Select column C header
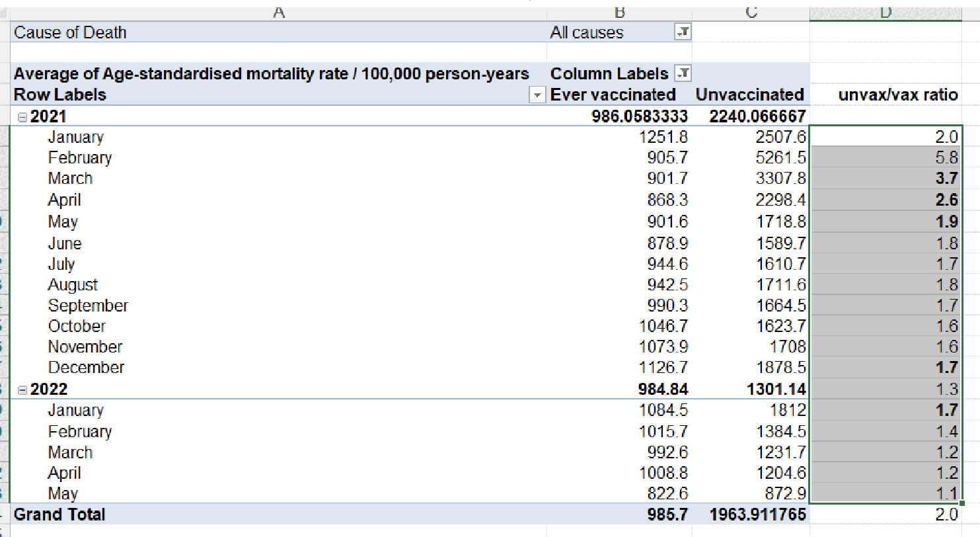The width and height of the screenshot is (980, 537). tap(751, 12)
